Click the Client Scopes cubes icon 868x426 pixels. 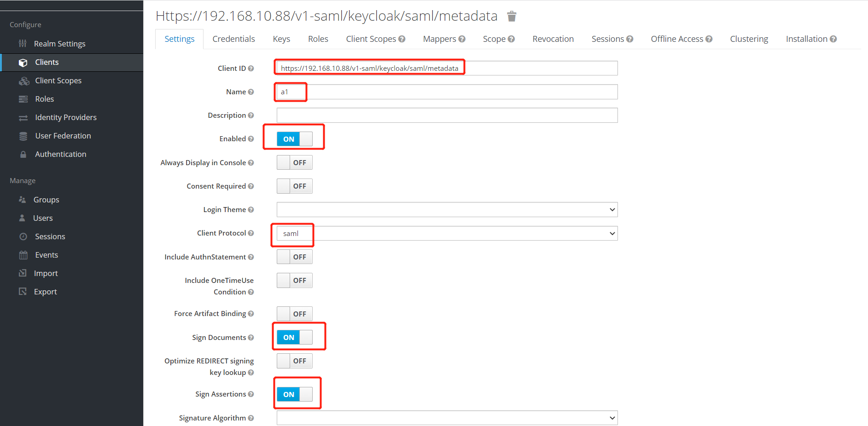click(24, 81)
